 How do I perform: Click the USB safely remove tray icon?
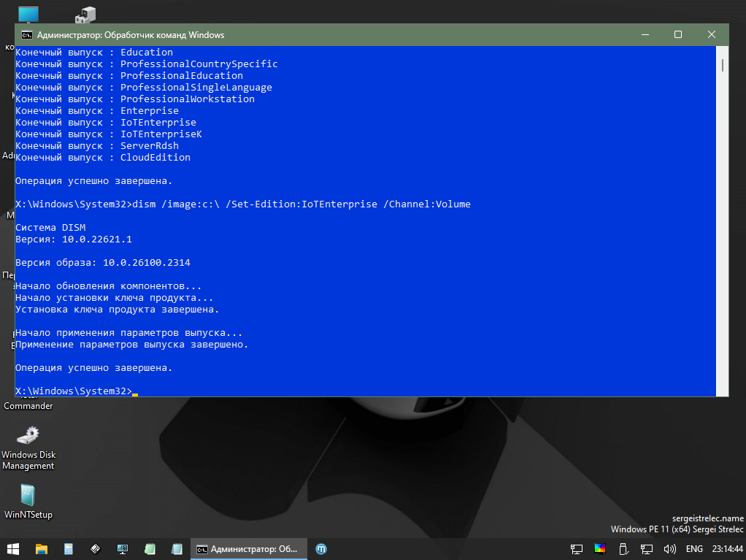623,548
